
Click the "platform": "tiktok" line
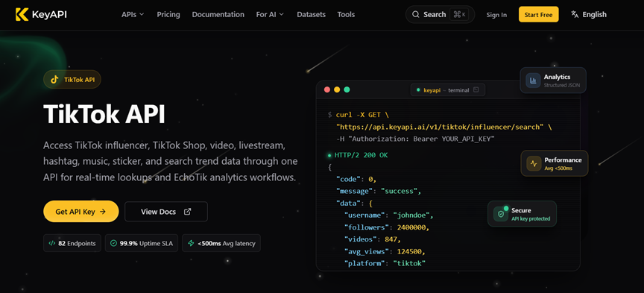[x=385, y=263]
